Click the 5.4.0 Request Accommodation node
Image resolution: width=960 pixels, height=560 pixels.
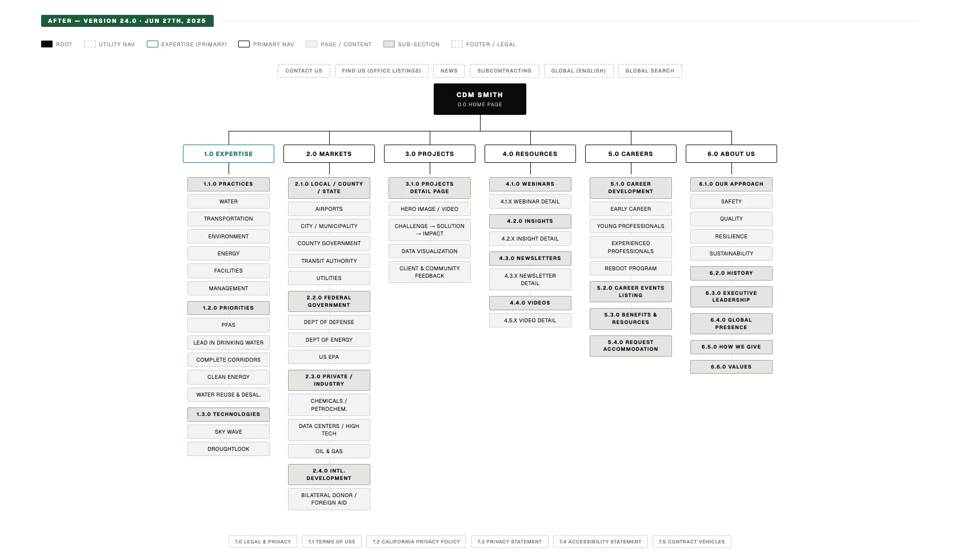[x=631, y=346]
